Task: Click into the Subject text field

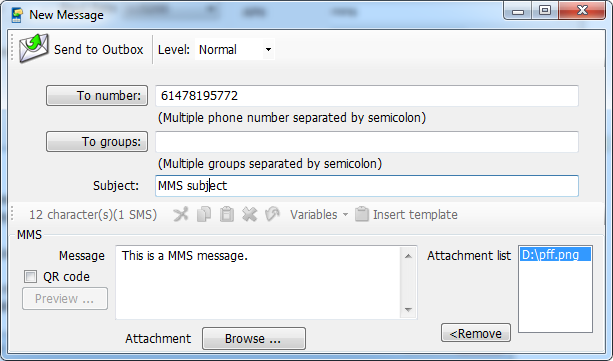Action: coord(367,186)
